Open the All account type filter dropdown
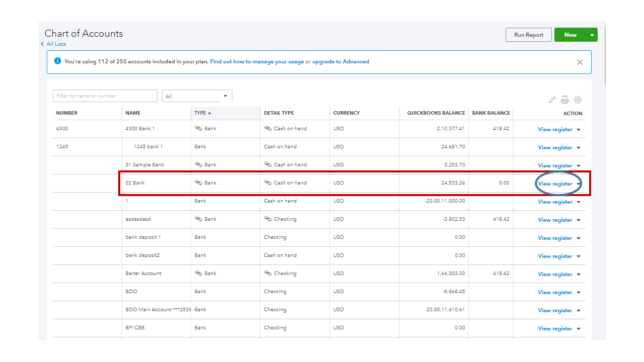 (197, 96)
